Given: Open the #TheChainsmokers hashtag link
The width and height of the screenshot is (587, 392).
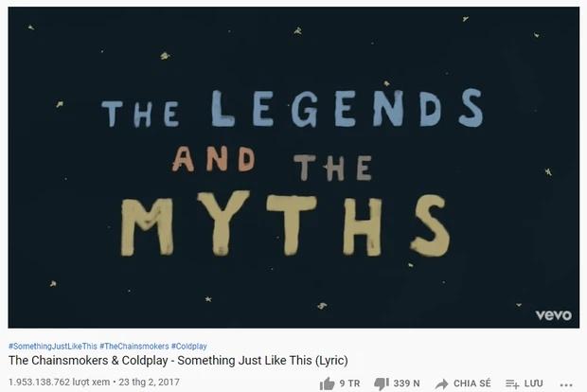Looking at the screenshot, I should (x=134, y=346).
